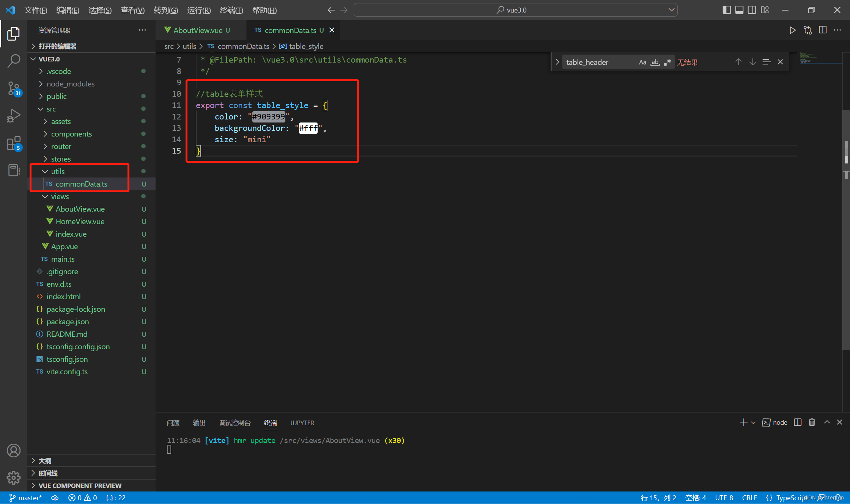Open the Extensions view with 5 badge
Image resolution: width=850 pixels, height=504 pixels.
(x=14, y=144)
